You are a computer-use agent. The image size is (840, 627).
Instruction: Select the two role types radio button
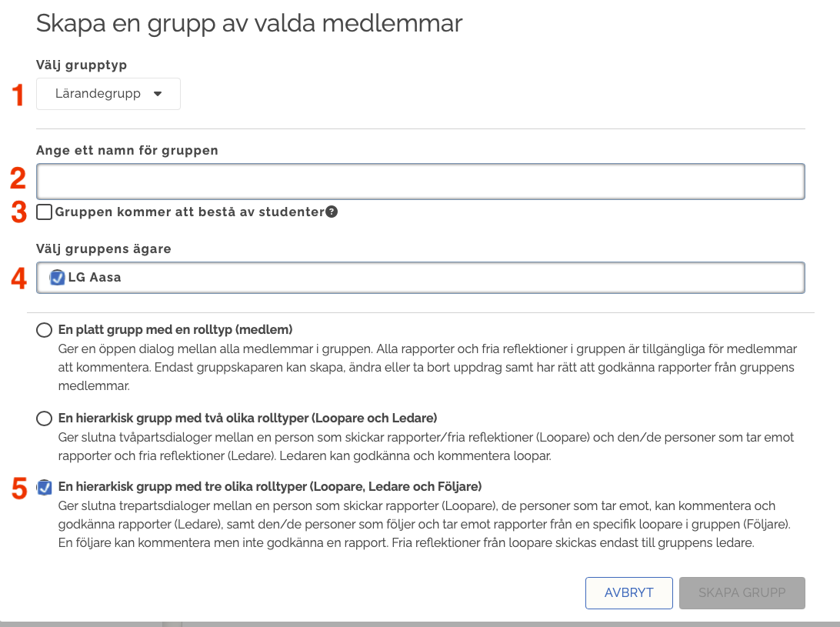[45, 419]
